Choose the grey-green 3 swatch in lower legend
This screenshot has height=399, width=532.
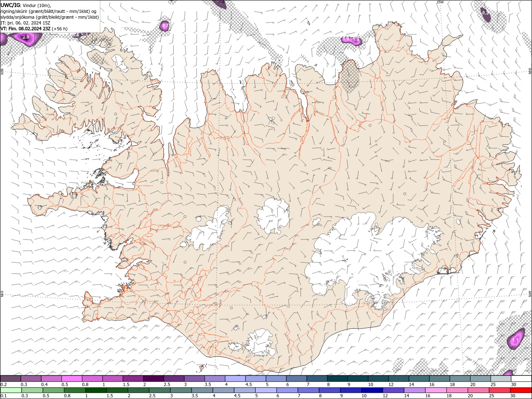tap(181, 390)
